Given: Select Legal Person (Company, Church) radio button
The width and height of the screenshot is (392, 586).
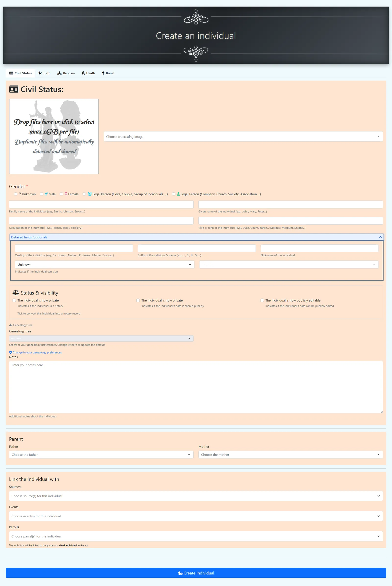Looking at the screenshot, I should (x=173, y=194).
